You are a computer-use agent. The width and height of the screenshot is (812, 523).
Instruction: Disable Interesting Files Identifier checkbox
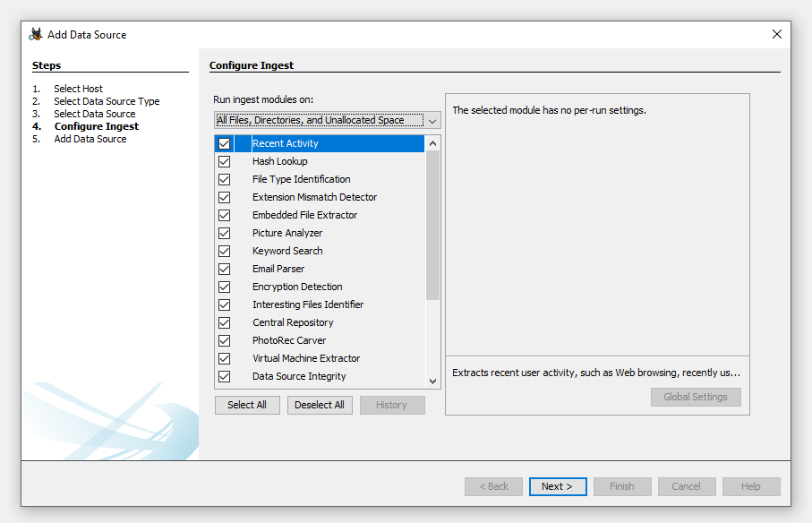click(x=224, y=305)
